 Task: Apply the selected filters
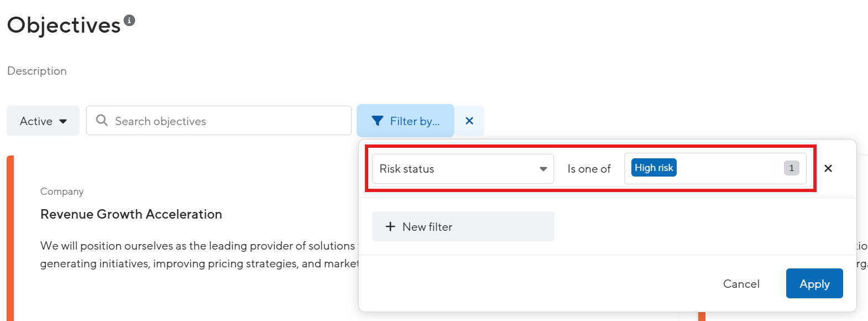814,283
